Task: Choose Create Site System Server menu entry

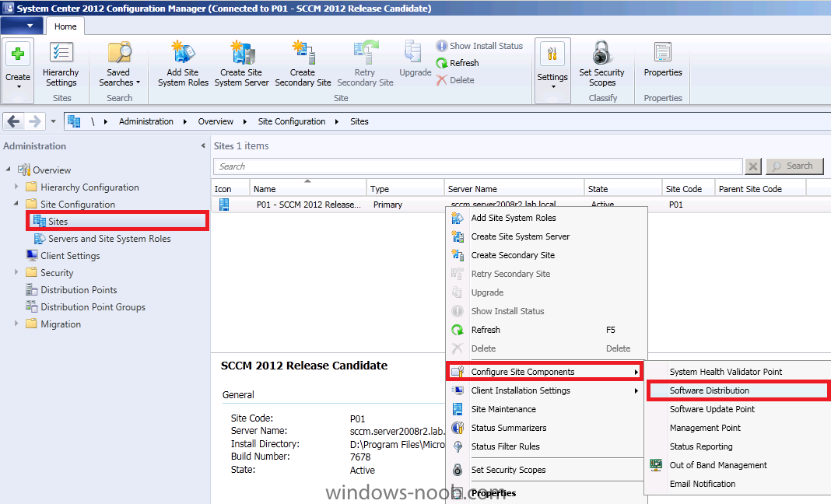Action: coord(547,236)
